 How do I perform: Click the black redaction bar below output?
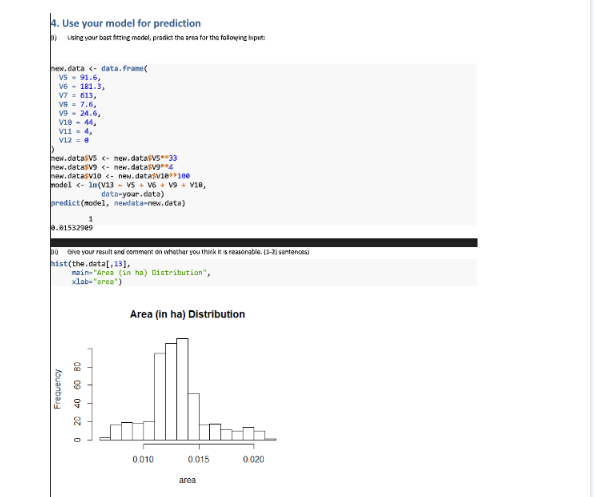click(264, 242)
